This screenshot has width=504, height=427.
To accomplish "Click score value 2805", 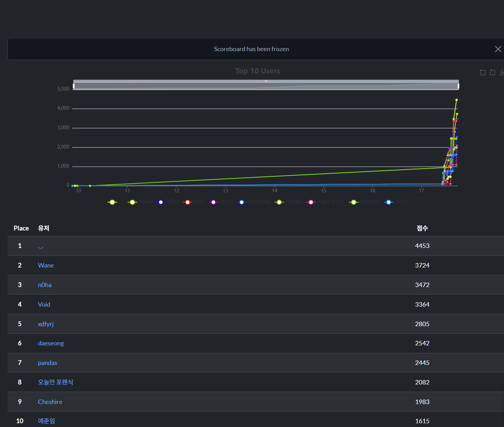I will pyautogui.click(x=422, y=324).
